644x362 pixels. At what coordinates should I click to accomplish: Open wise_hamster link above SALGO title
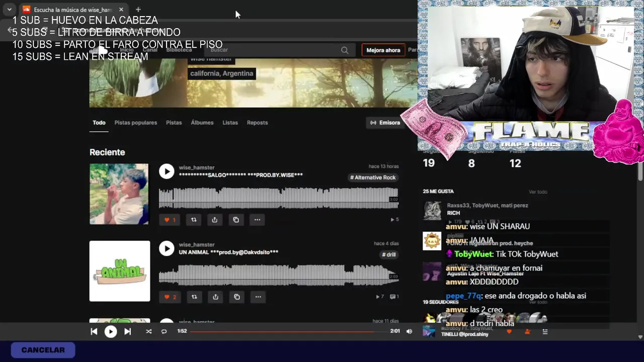(197, 167)
